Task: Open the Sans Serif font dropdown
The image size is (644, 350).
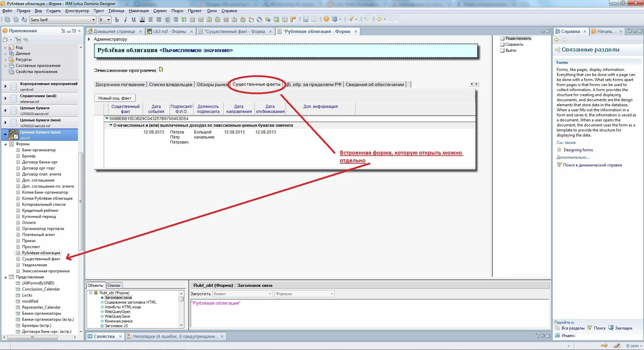Action: [94, 20]
